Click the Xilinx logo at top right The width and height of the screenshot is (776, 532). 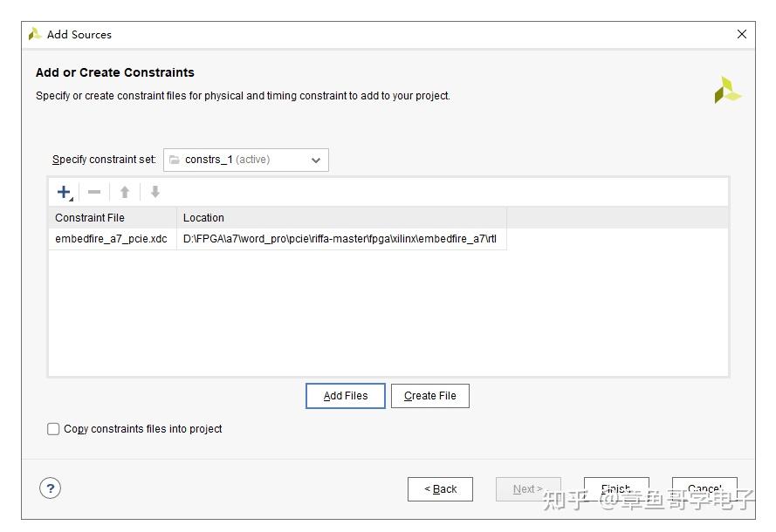(x=727, y=91)
